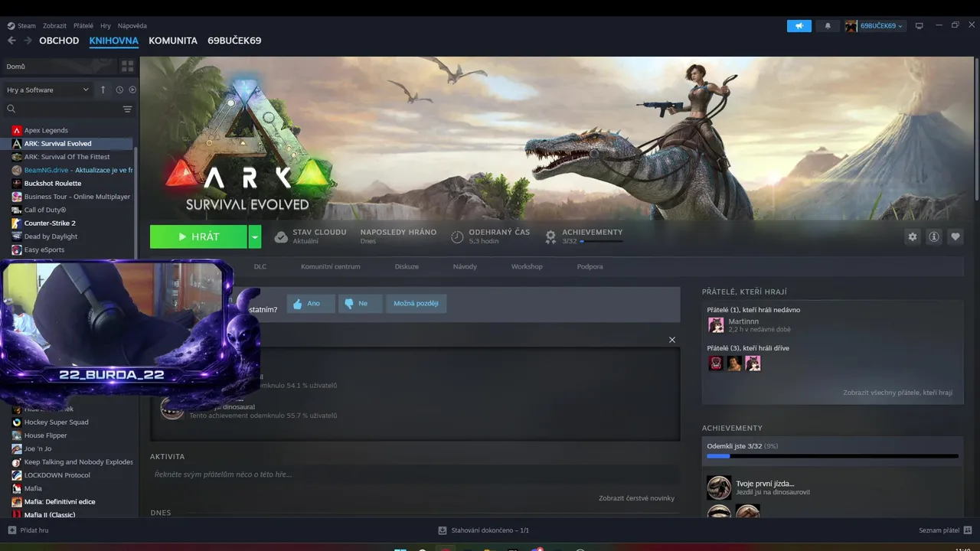980x551 pixels.
Task: Add ARK to favorites heart icon
Action: click(955, 236)
